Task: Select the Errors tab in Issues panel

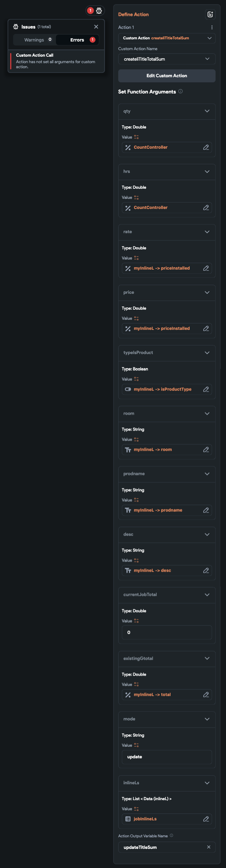Action: [77, 40]
